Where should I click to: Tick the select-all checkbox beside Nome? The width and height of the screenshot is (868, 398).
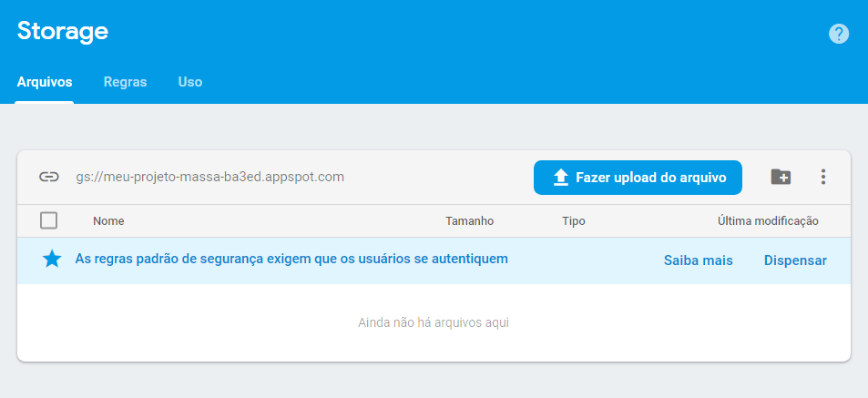(x=48, y=220)
